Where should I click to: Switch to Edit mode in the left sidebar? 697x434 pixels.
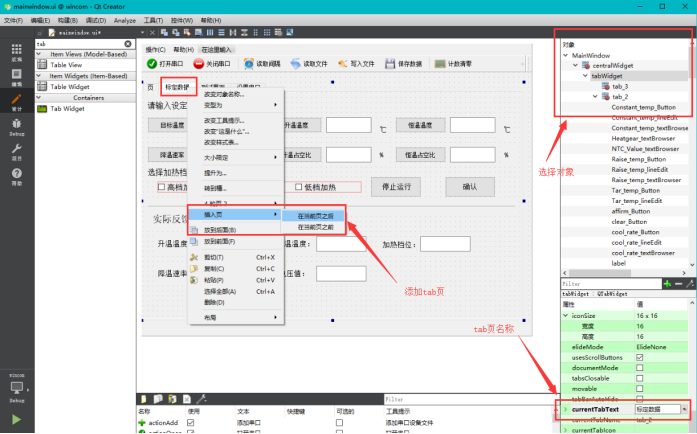tap(16, 77)
